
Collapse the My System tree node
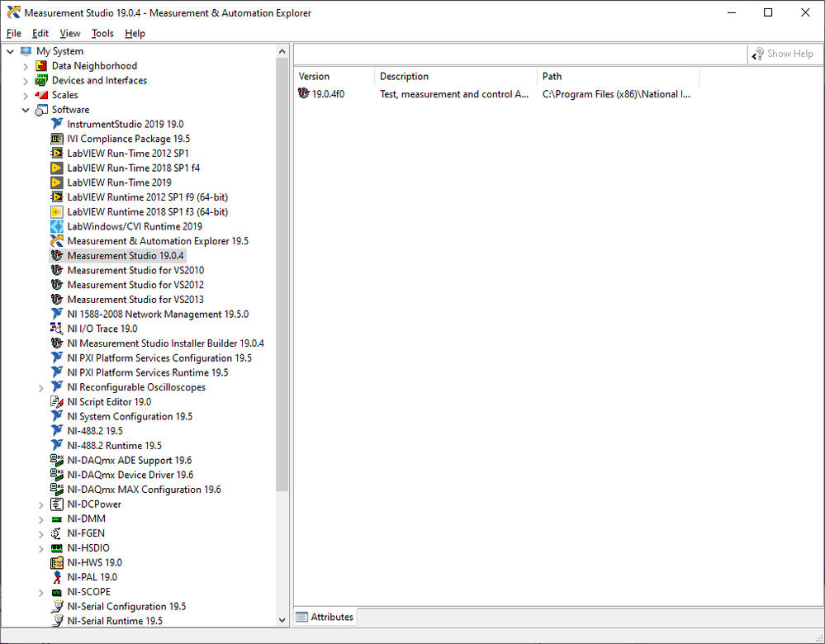point(10,51)
